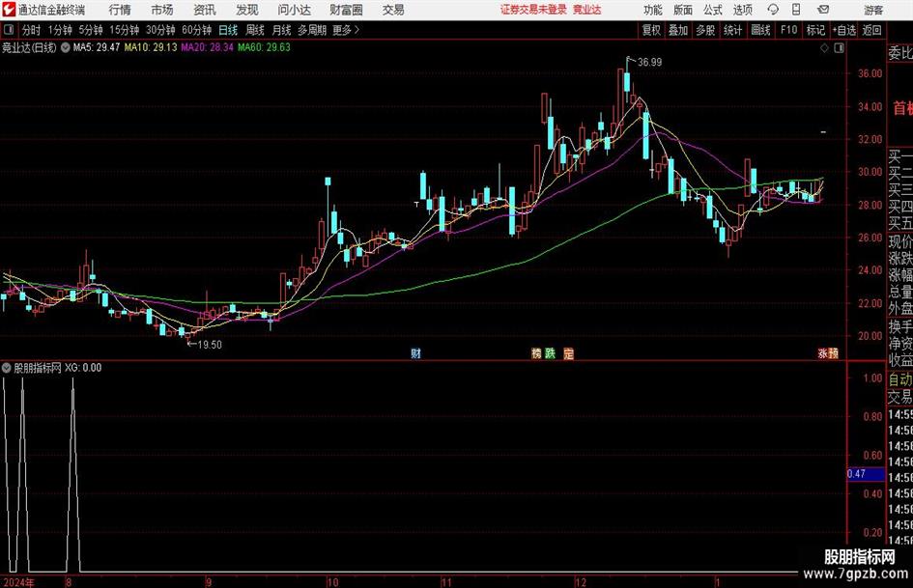Click the 统计 statistics button

coord(732,30)
